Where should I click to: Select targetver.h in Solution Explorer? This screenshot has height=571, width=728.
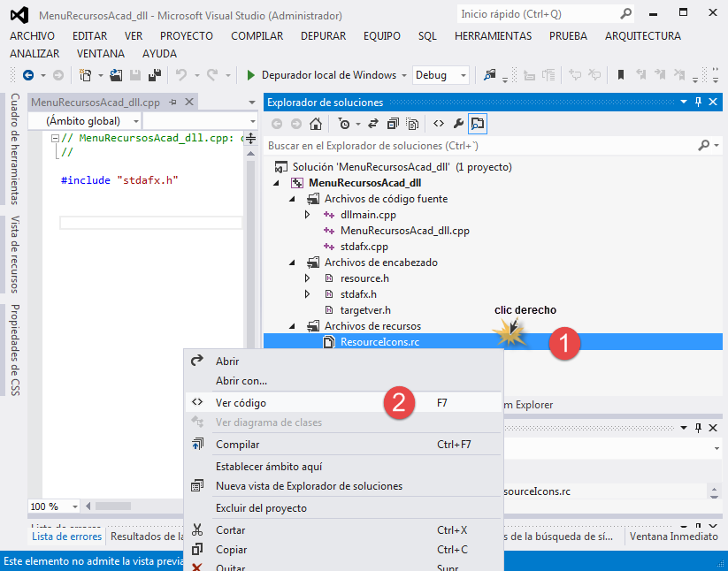click(x=365, y=310)
